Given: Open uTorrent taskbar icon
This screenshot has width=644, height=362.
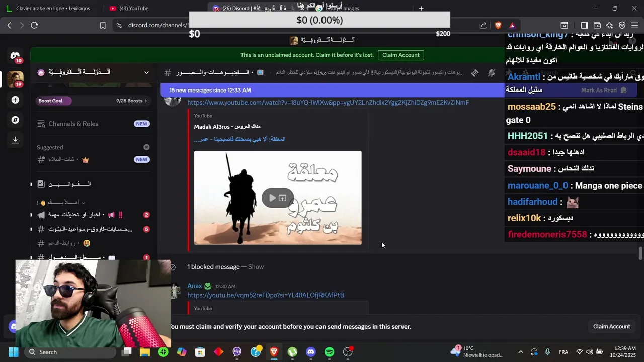Looking at the screenshot, I should point(292,352).
